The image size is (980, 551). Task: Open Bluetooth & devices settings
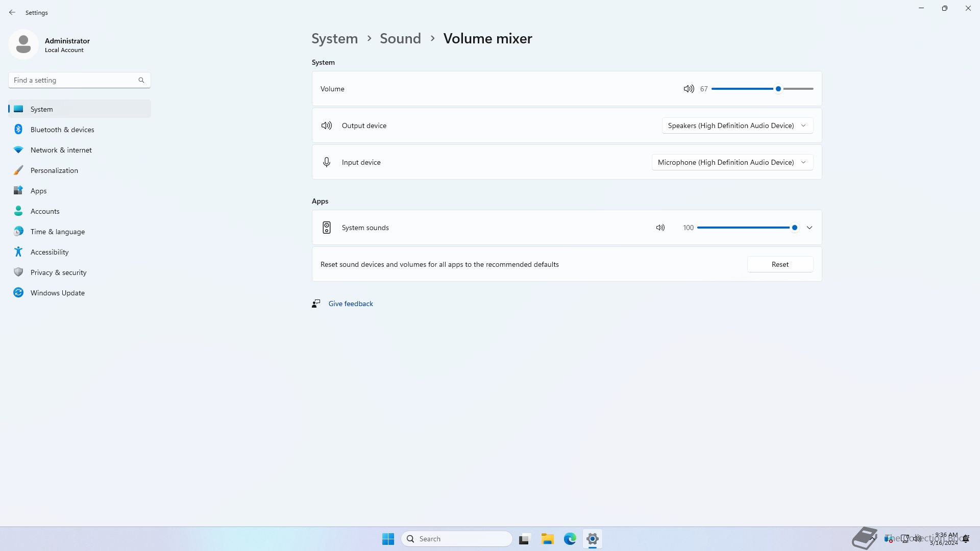point(62,130)
